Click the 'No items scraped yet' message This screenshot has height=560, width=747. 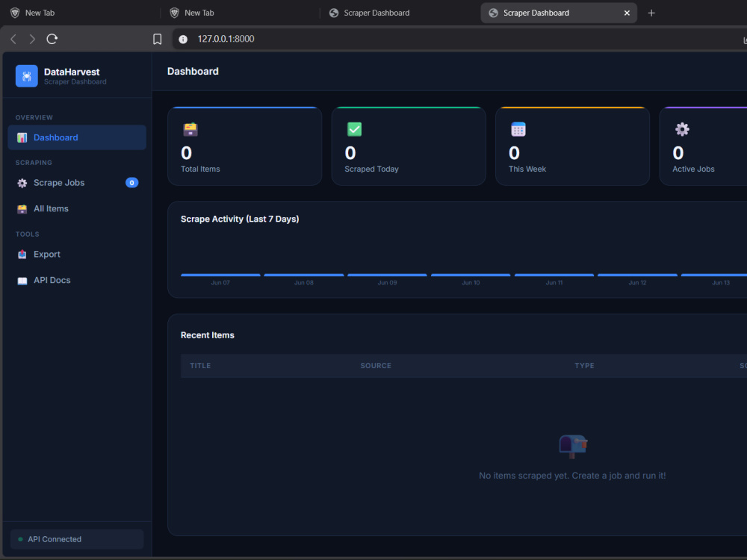573,476
